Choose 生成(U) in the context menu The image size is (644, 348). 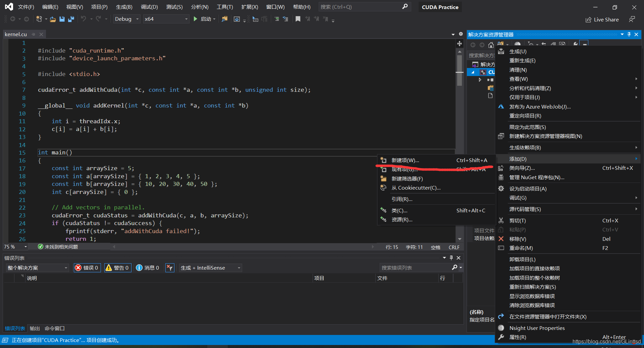coord(568,51)
